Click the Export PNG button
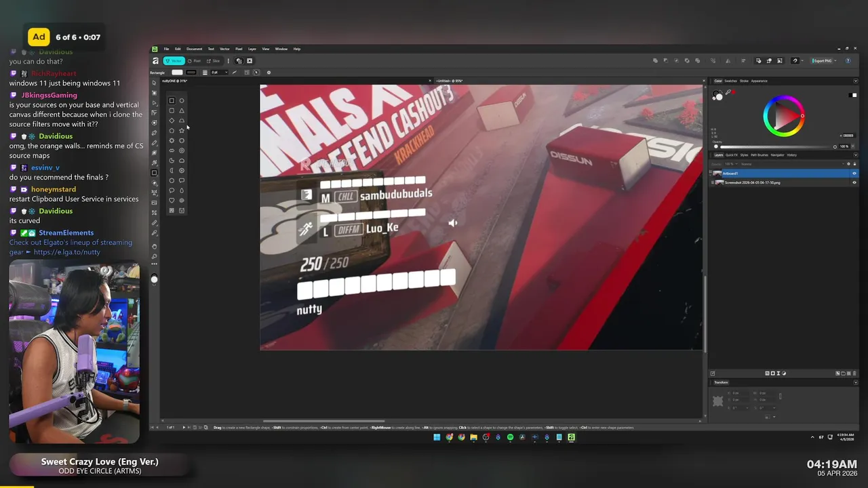868x488 pixels. click(x=822, y=60)
